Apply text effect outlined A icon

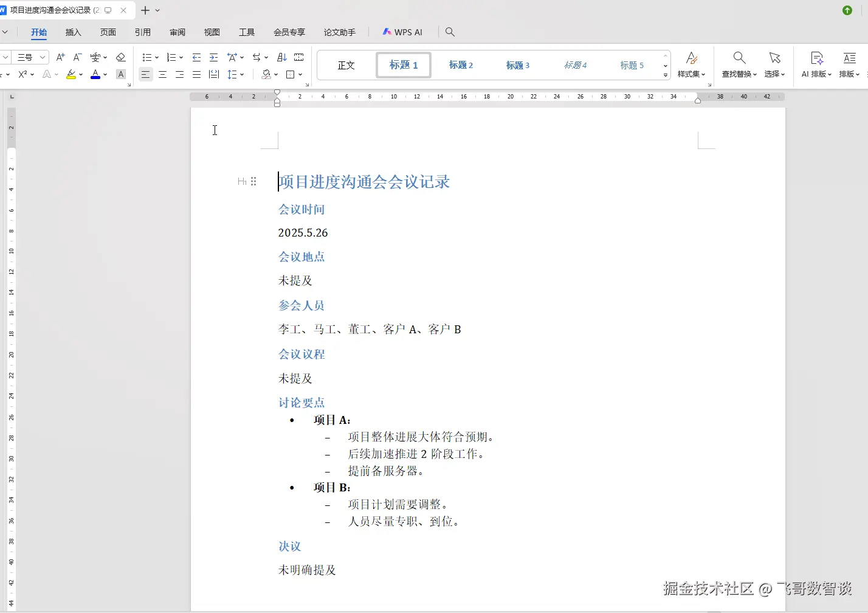(x=47, y=74)
